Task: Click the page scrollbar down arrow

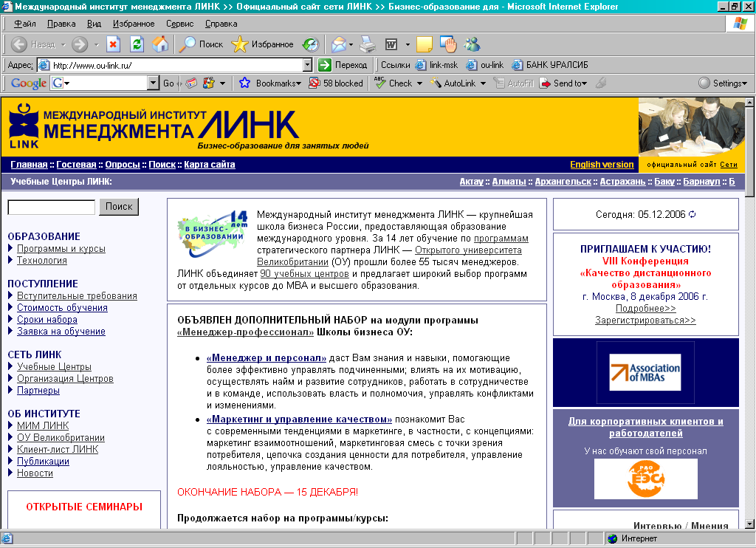Action: [749, 524]
